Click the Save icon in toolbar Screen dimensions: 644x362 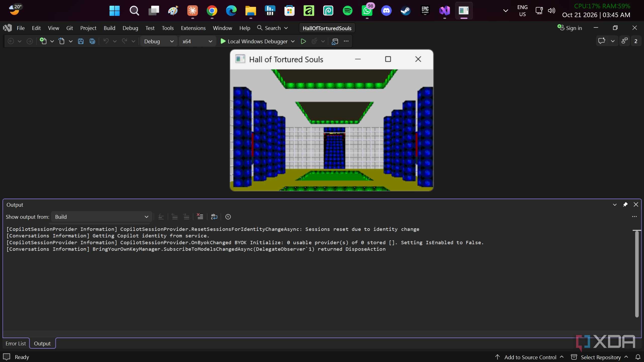81,41
